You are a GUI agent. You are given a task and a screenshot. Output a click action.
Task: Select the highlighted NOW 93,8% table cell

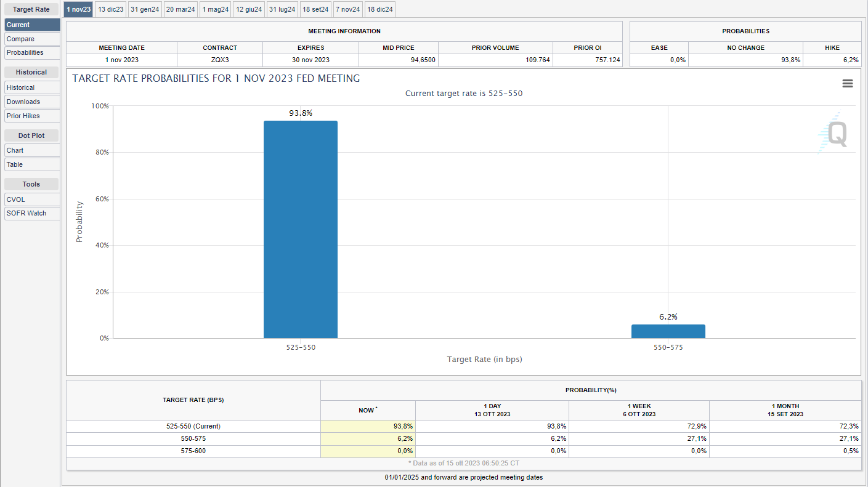tap(368, 426)
